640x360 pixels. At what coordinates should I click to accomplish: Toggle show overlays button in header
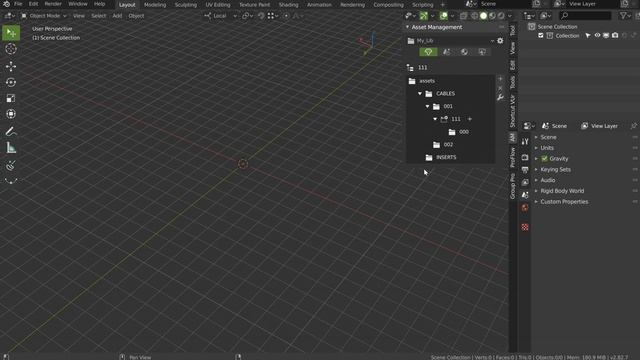pos(444,16)
